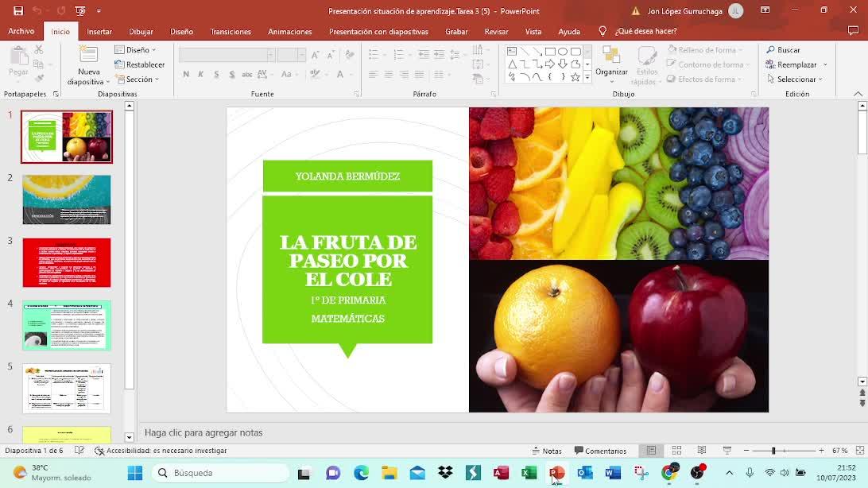
Task: Switch to the Transiciones tab
Action: [x=231, y=32]
